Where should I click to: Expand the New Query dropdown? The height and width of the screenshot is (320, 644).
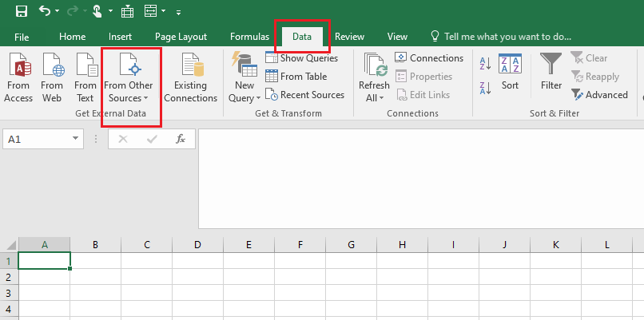coord(244,98)
